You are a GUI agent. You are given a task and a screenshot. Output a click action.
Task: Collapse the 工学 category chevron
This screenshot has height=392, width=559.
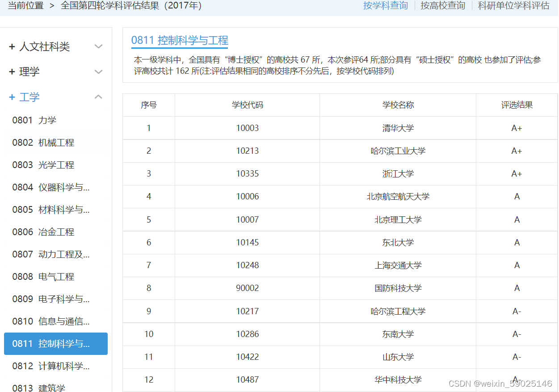[x=99, y=97]
